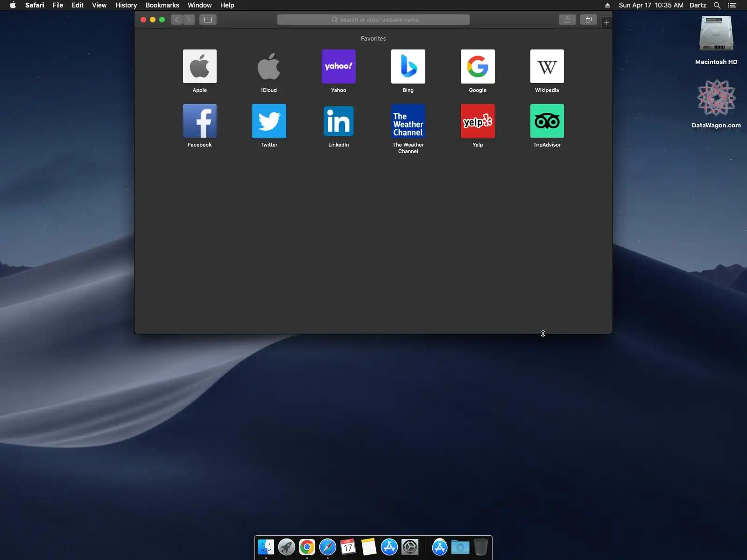Open Launchpad from the Dock
This screenshot has height=560, width=747.
[287, 547]
